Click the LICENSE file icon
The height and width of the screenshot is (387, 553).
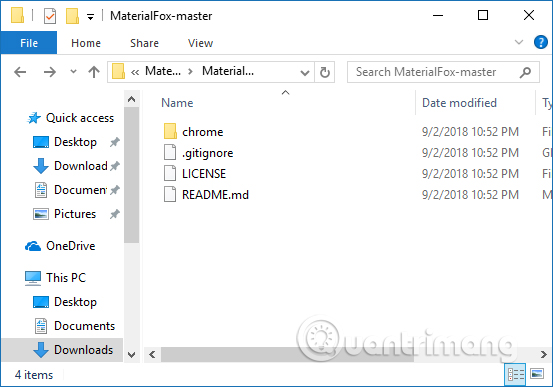coord(170,173)
